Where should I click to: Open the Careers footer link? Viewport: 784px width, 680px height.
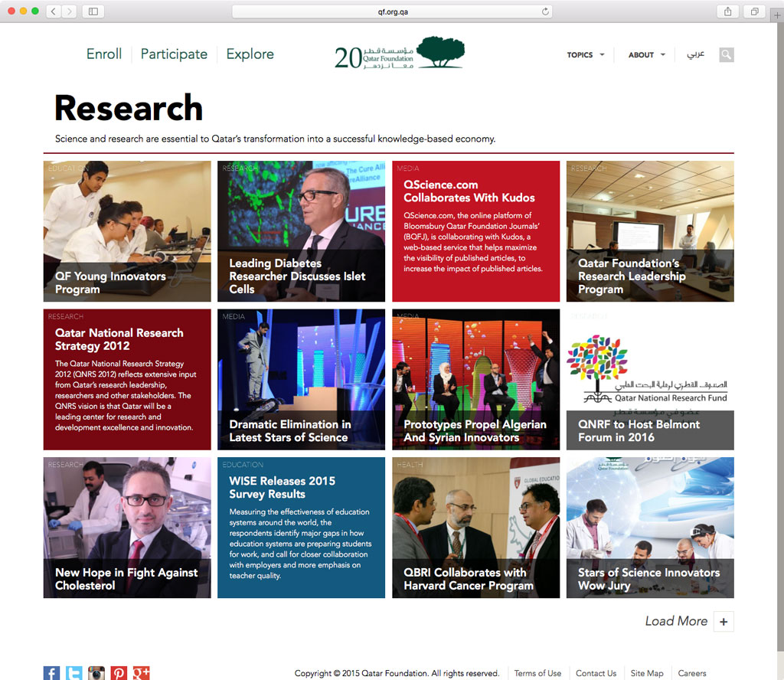pos(692,673)
